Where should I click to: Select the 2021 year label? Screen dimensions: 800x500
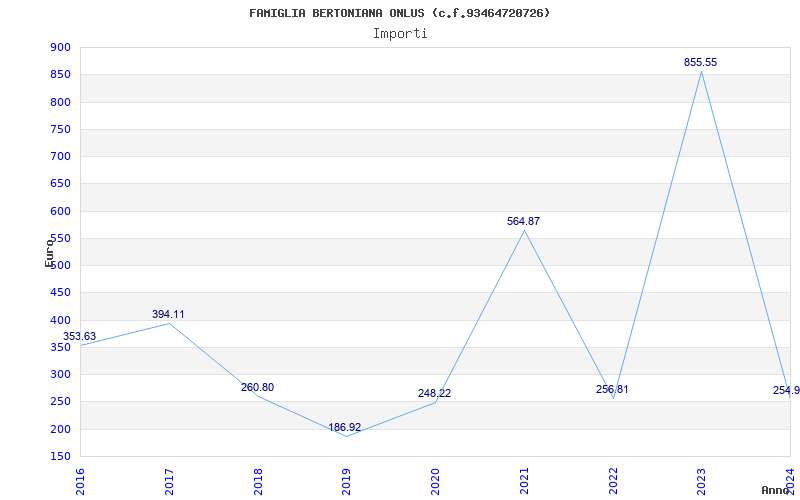(524, 482)
